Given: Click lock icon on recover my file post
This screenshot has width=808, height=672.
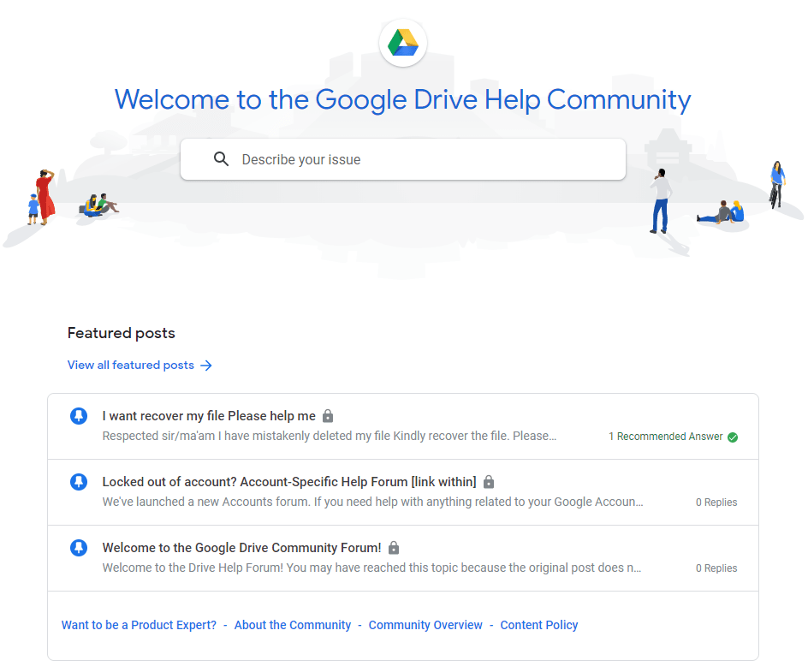Looking at the screenshot, I should (328, 415).
